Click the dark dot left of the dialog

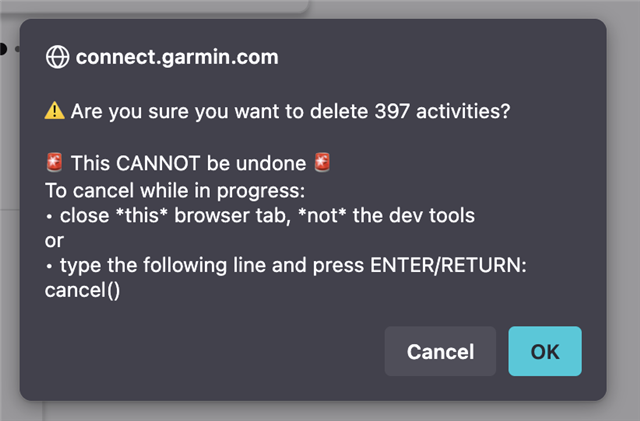click(2, 49)
